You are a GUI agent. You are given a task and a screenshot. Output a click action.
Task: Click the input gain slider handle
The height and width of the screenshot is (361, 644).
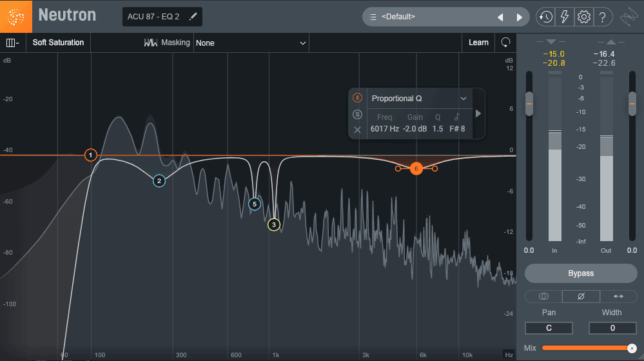pos(529,104)
